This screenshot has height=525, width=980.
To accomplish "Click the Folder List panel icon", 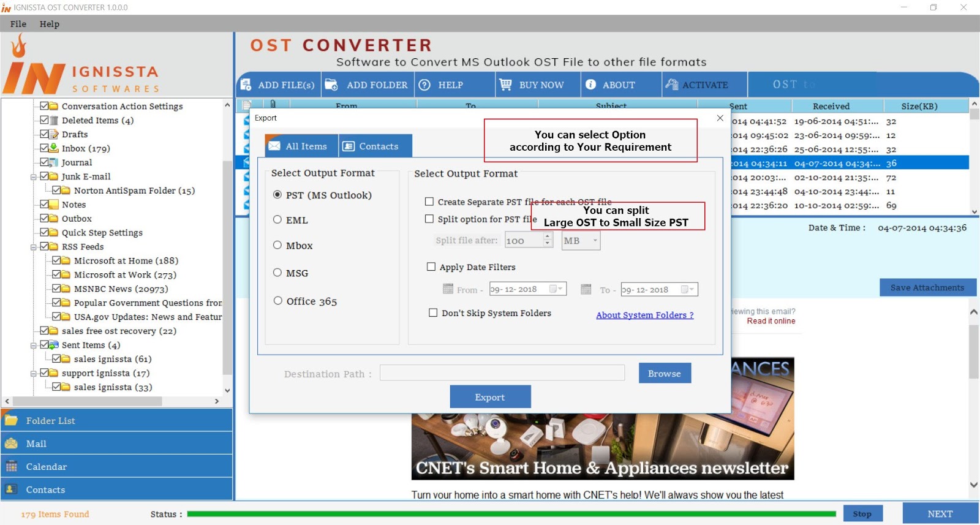I will click(11, 420).
